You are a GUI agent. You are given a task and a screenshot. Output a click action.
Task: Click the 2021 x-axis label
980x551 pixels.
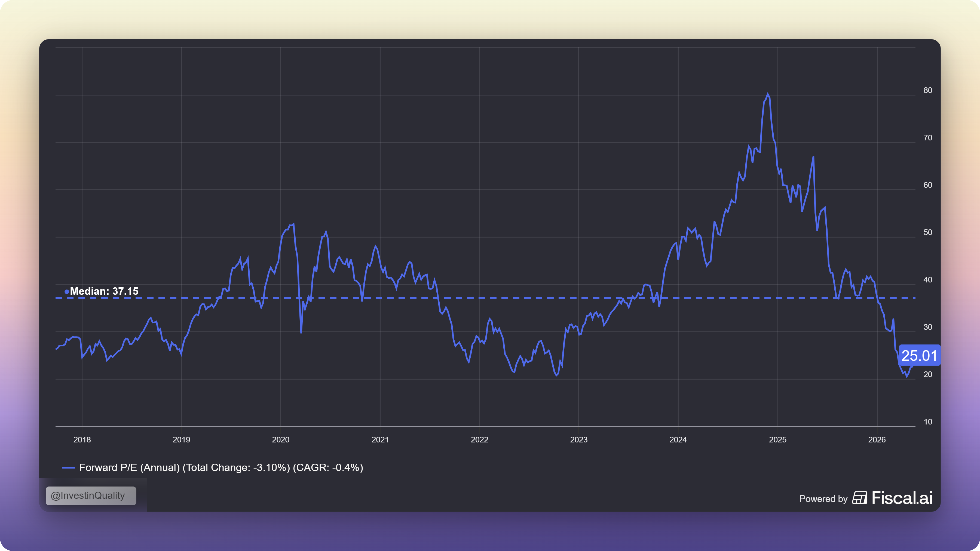tap(380, 440)
